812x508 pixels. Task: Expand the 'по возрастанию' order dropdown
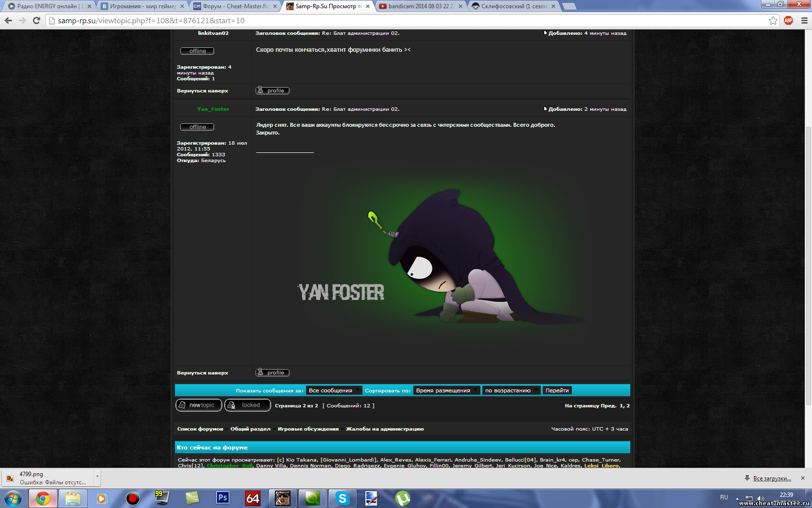click(x=511, y=390)
